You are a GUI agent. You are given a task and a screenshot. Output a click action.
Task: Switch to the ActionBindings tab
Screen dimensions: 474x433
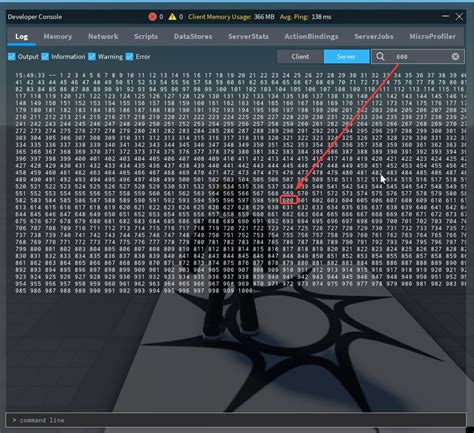click(311, 37)
